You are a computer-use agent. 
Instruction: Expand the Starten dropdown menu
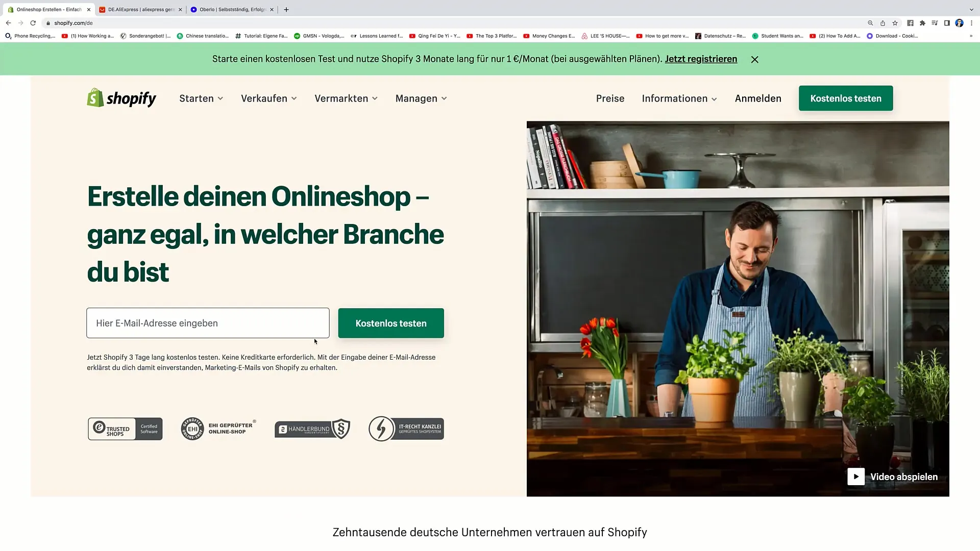(201, 98)
